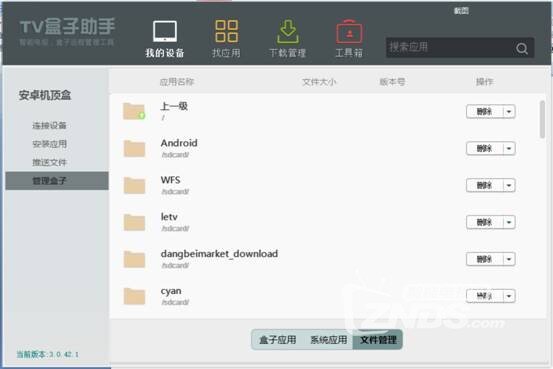Select 连接设备 in sidebar
Screen dimensions: 553x369
pos(49,126)
